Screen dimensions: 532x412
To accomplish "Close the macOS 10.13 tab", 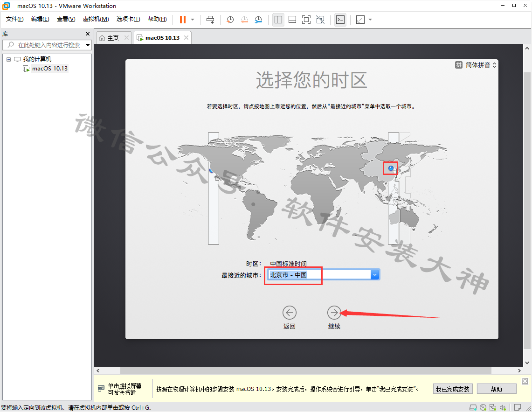I will coord(186,38).
